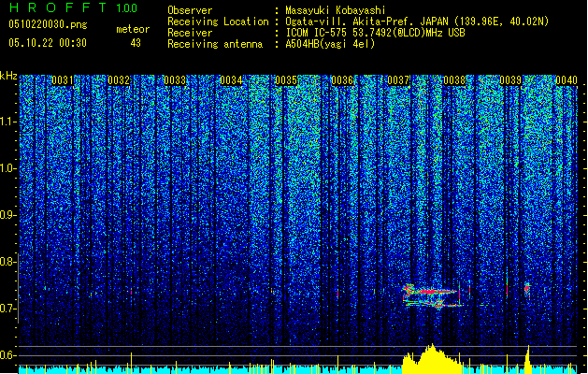Click the tall yellow intensity peak near 0038
This screenshot has width=588, height=374.
pyautogui.click(x=432, y=359)
